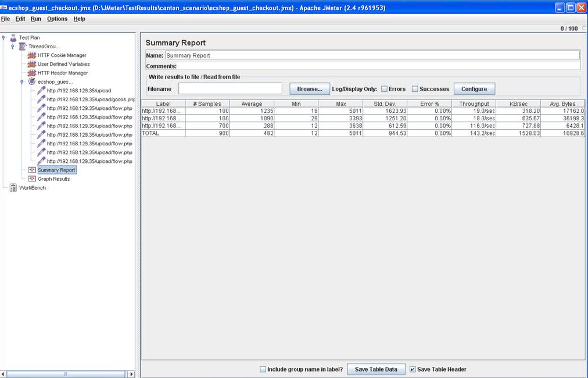Select the User Defined Variables icon
Image resolution: width=588 pixels, height=378 pixels.
[x=32, y=64]
